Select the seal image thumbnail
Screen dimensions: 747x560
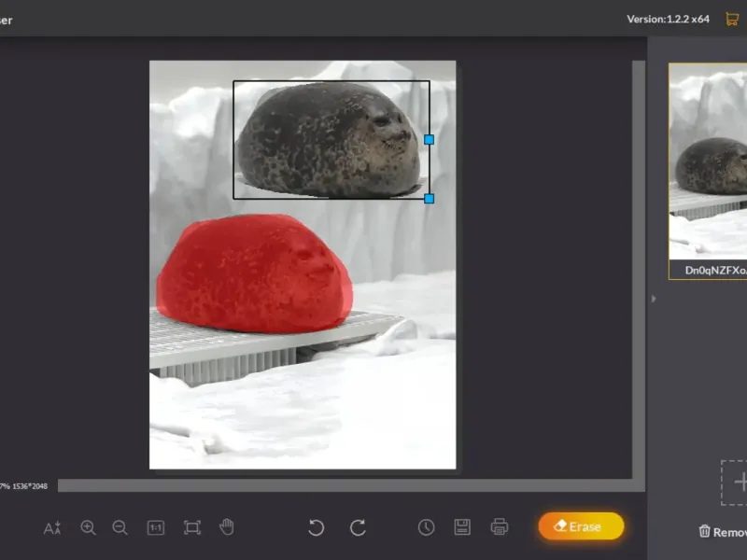point(710,161)
